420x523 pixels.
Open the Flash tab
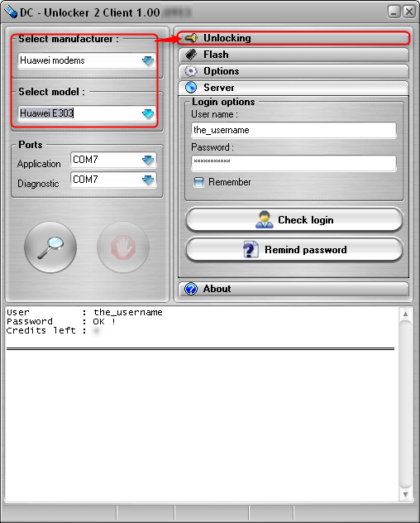(x=294, y=55)
